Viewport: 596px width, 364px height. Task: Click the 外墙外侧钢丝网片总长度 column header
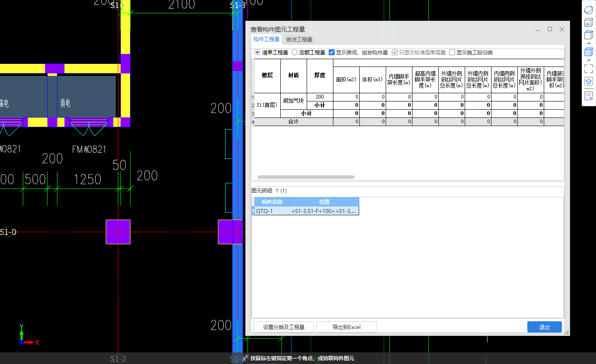pyautogui.click(x=452, y=79)
